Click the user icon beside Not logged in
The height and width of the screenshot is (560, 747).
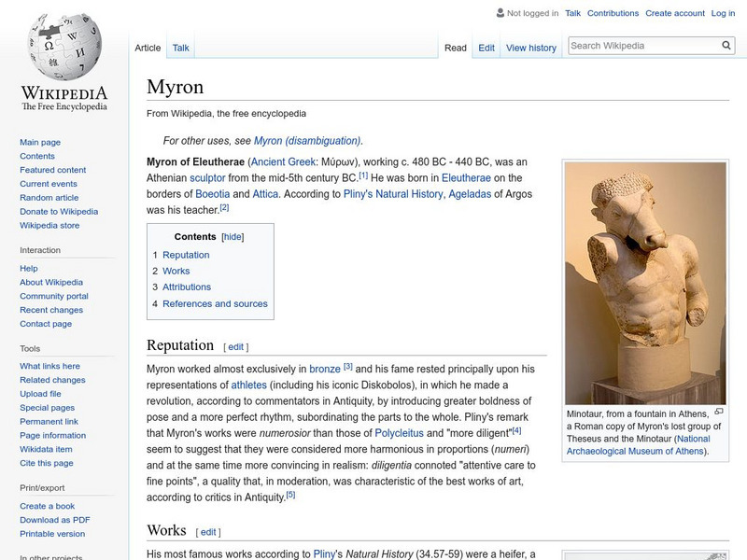500,13
